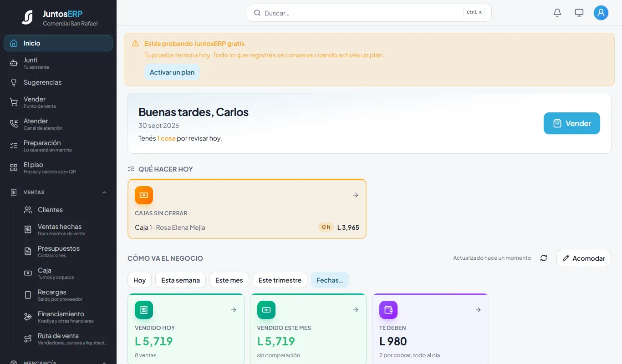Open arrow on Vendido hoy card

(234, 310)
